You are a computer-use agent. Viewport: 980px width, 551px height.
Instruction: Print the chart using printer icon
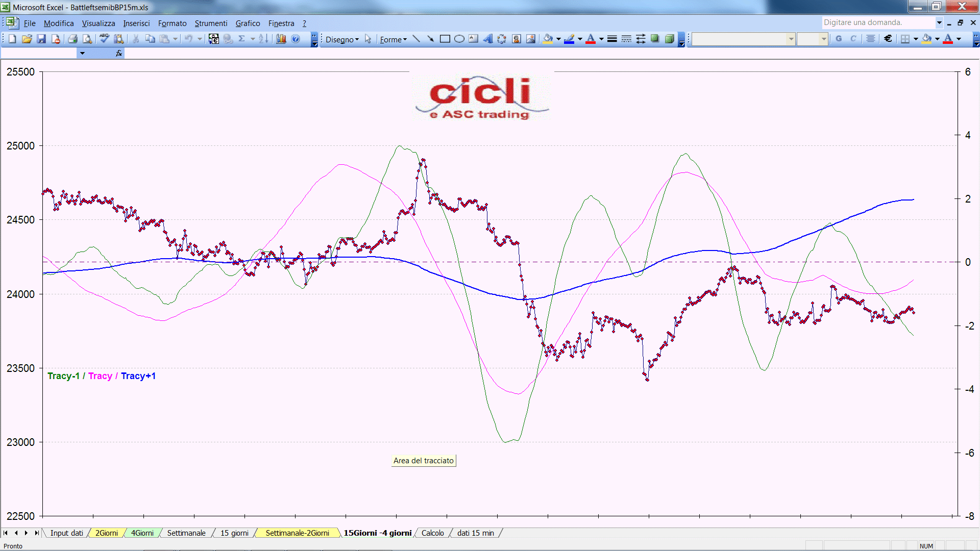coord(72,39)
